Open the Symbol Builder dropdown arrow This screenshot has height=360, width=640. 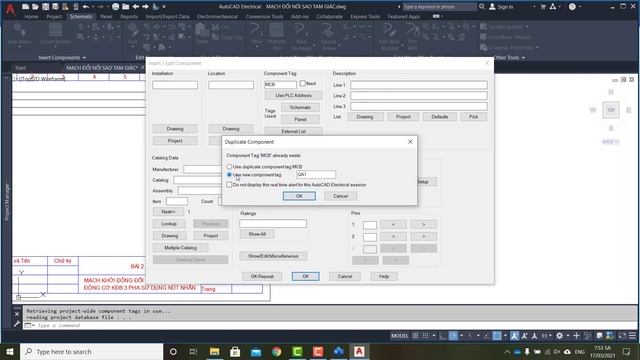coord(527,27)
